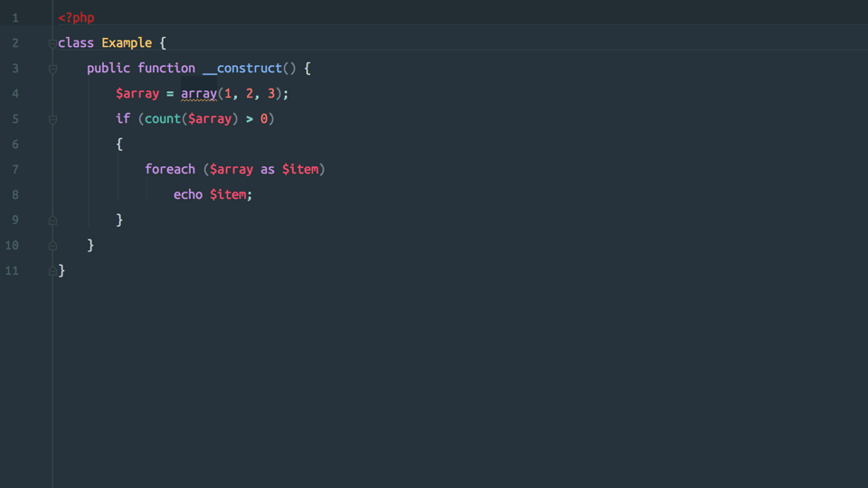Click $item in foreach statement

click(300, 169)
